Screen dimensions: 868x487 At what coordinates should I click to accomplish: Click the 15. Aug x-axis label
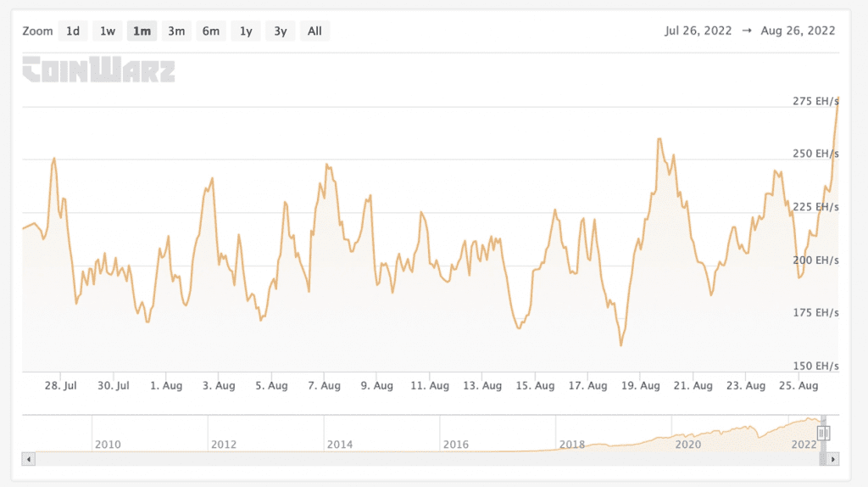[535, 385]
